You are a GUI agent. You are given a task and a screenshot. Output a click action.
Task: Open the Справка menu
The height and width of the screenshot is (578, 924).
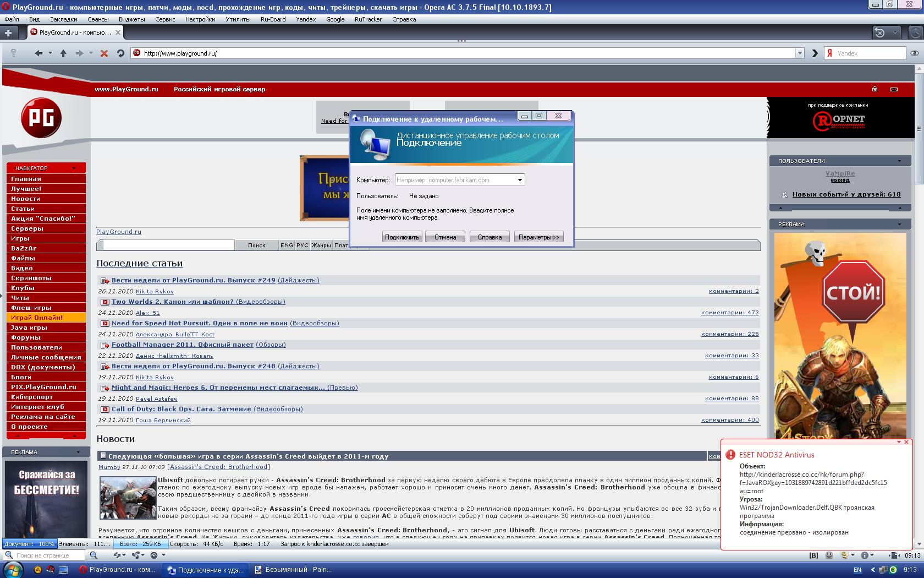pyautogui.click(x=404, y=19)
